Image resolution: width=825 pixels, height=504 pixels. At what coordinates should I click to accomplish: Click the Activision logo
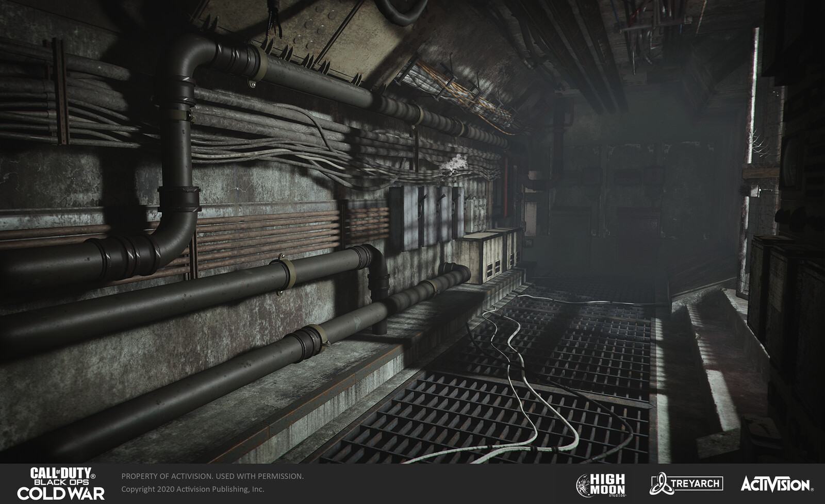coord(777,484)
